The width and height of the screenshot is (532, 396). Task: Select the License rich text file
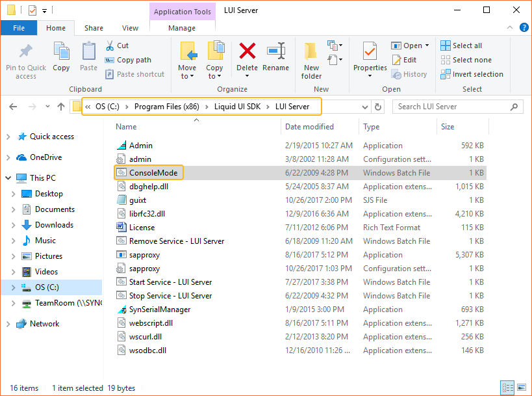click(x=142, y=228)
